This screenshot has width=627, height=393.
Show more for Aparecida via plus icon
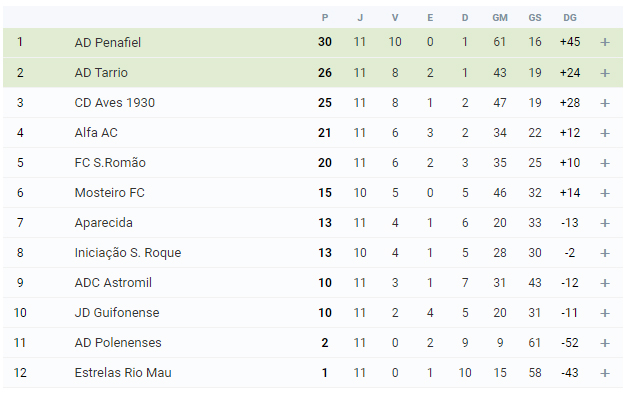[605, 223]
